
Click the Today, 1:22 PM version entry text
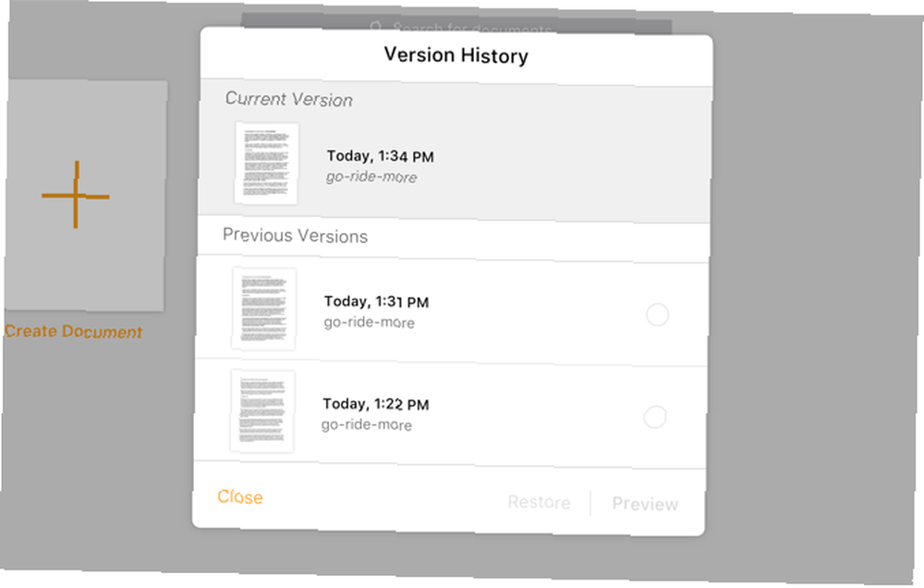[375, 404]
